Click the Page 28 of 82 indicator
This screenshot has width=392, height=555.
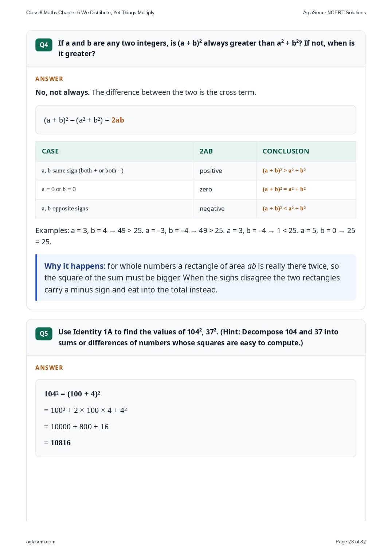coord(350,542)
